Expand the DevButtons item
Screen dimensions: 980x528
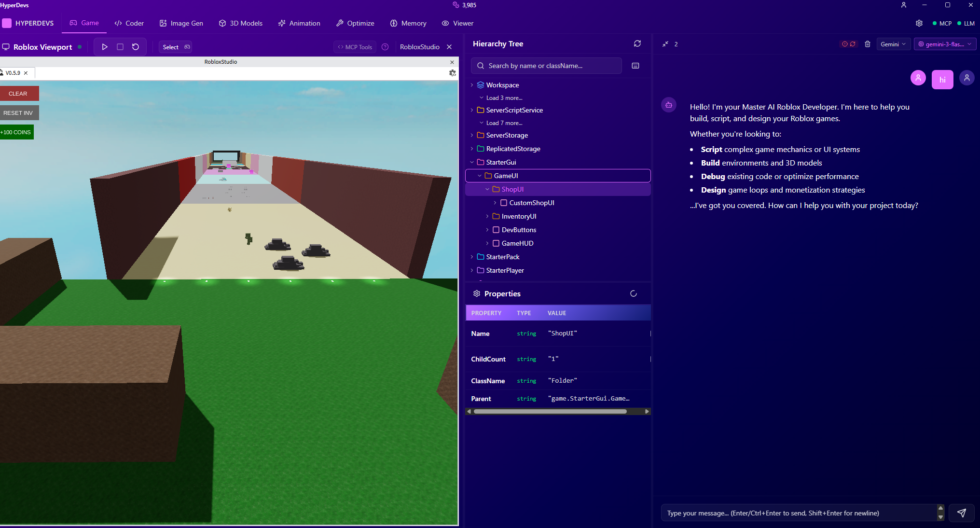tap(487, 230)
